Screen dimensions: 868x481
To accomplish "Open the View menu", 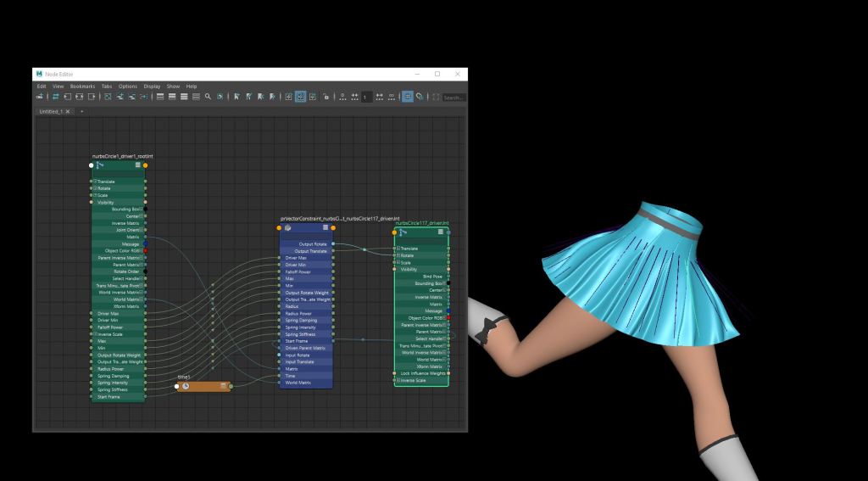I will (x=58, y=87).
